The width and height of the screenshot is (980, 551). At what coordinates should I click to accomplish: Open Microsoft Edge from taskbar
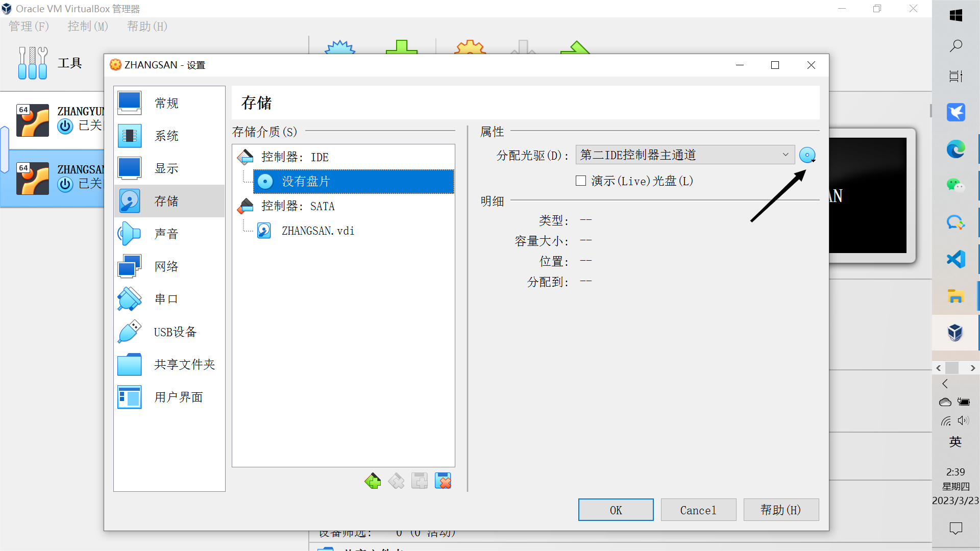[955, 149]
